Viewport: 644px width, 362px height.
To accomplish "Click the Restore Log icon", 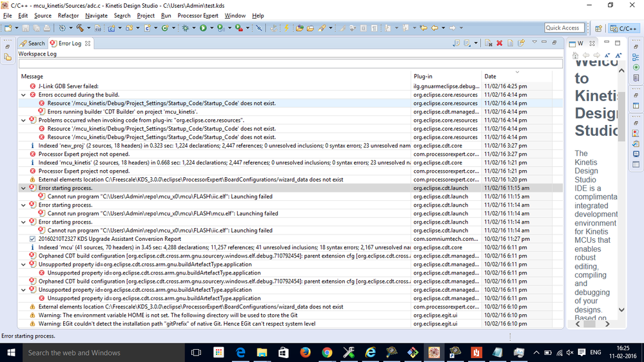I will click(522, 43).
